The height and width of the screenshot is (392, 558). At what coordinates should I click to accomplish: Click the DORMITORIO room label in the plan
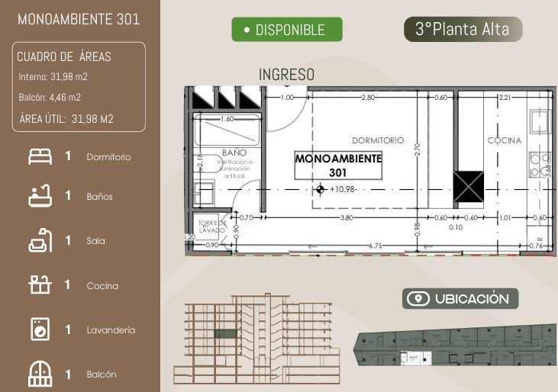pos(378,140)
